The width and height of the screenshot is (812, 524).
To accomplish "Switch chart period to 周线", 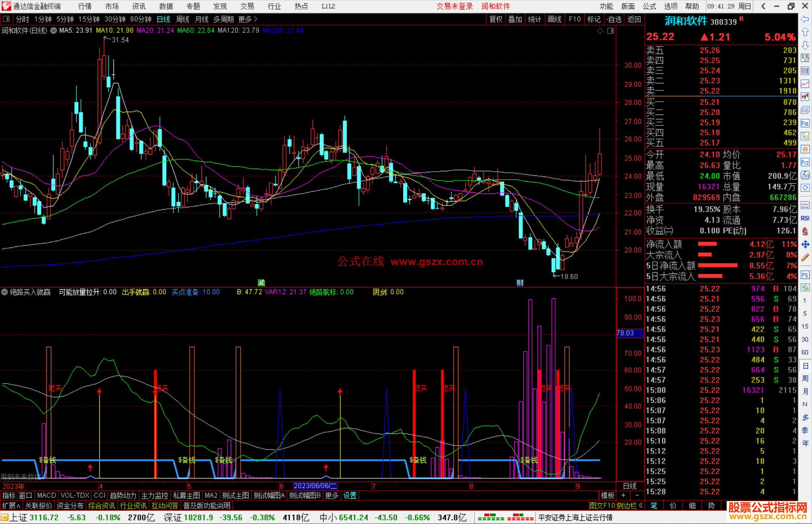I will point(183,19).
